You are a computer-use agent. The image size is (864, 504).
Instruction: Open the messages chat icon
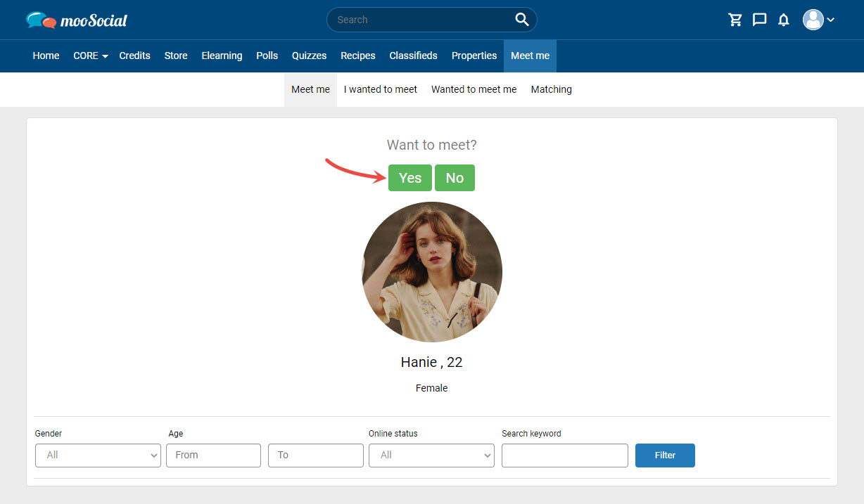[x=759, y=20]
